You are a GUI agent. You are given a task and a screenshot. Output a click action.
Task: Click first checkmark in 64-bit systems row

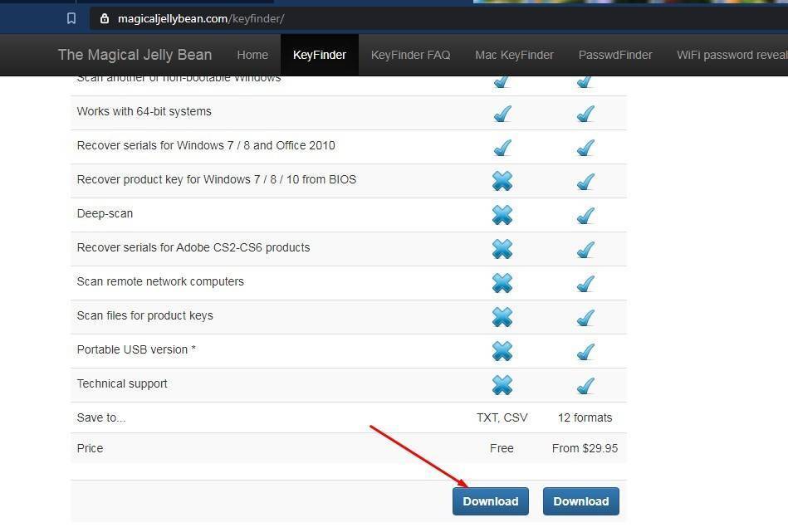click(502, 113)
